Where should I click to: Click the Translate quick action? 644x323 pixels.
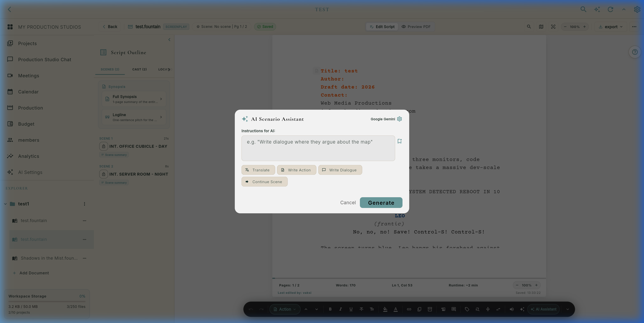258,170
